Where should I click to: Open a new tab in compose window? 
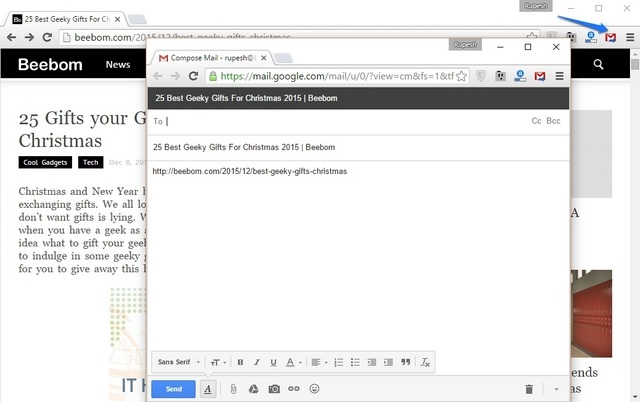click(283, 58)
